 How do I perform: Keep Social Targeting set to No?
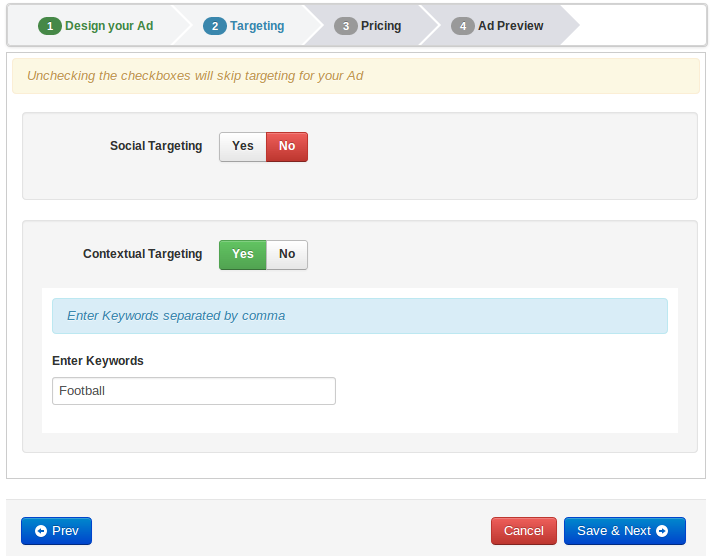[x=287, y=146]
